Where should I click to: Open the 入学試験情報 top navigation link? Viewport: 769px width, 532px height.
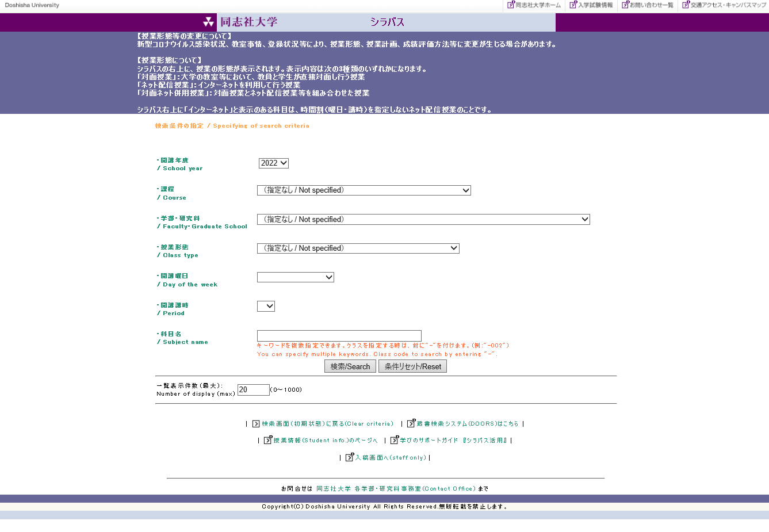[595, 5]
